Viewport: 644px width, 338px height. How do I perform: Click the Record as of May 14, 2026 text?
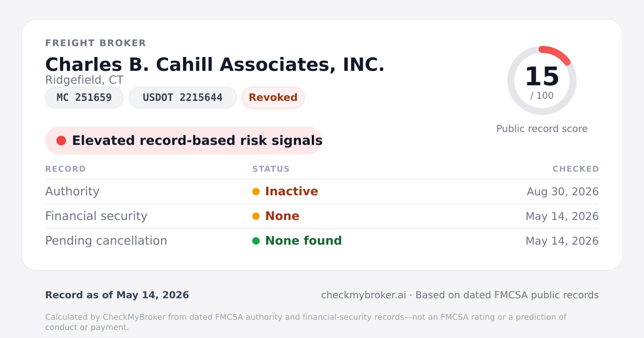117,295
